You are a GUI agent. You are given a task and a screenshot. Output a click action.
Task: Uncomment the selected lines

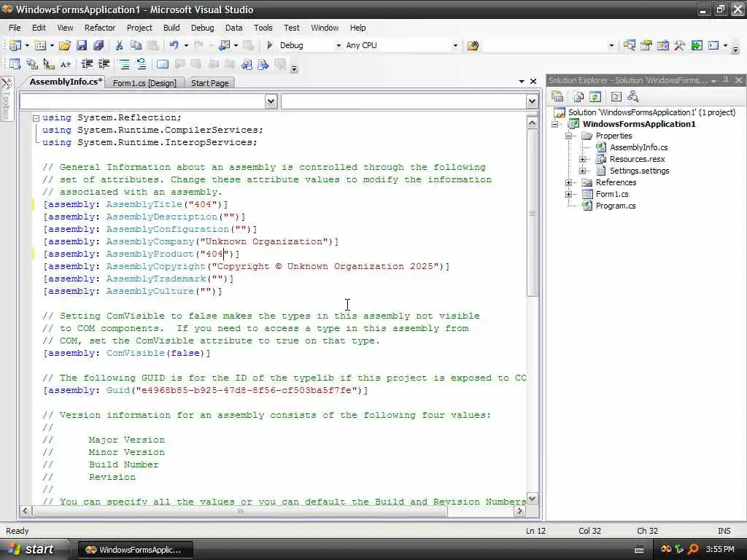(x=141, y=64)
